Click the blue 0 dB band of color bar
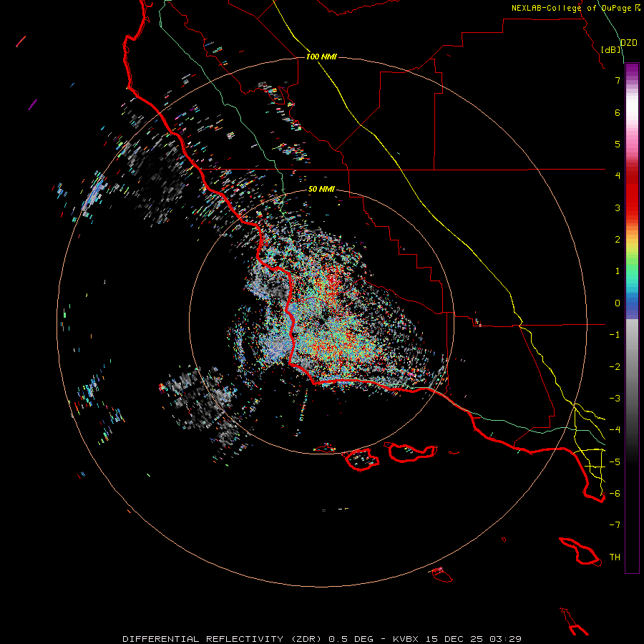 (632, 305)
